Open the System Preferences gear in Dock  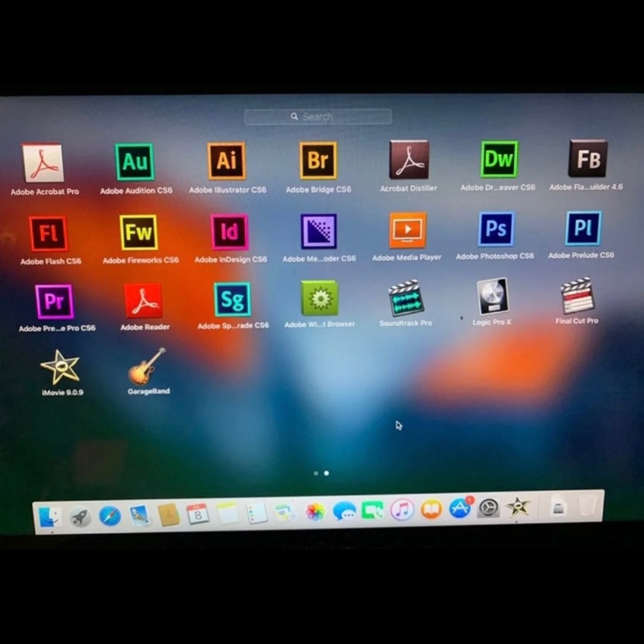pyautogui.click(x=488, y=508)
